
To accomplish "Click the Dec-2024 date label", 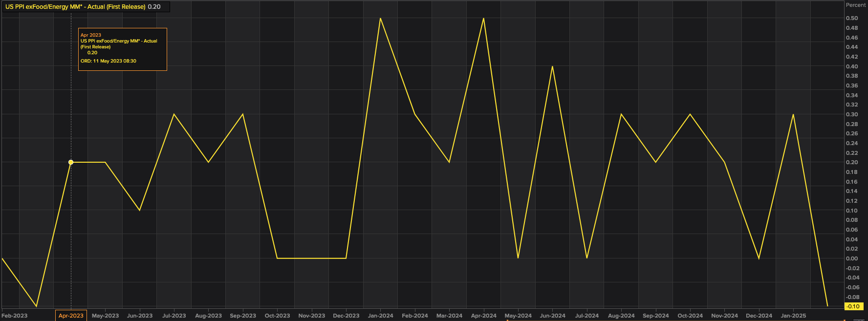I will pos(759,316).
